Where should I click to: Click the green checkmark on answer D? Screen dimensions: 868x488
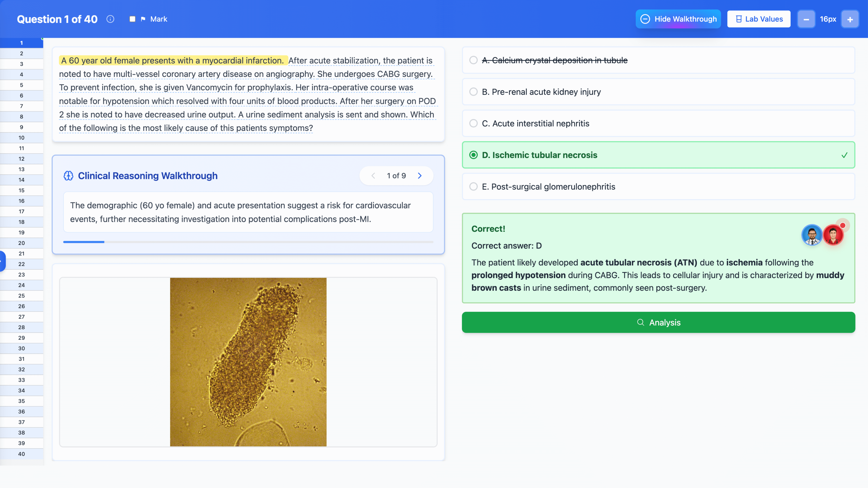click(x=844, y=155)
